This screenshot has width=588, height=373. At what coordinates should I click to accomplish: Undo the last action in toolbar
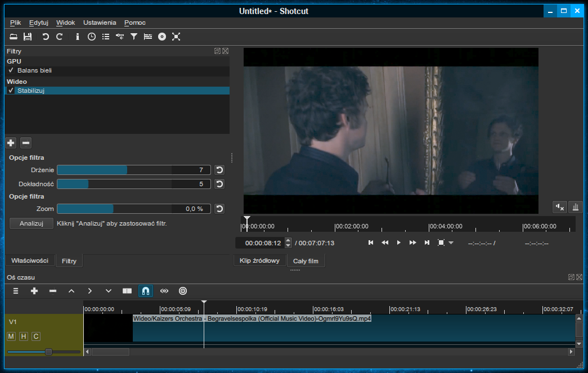click(46, 37)
